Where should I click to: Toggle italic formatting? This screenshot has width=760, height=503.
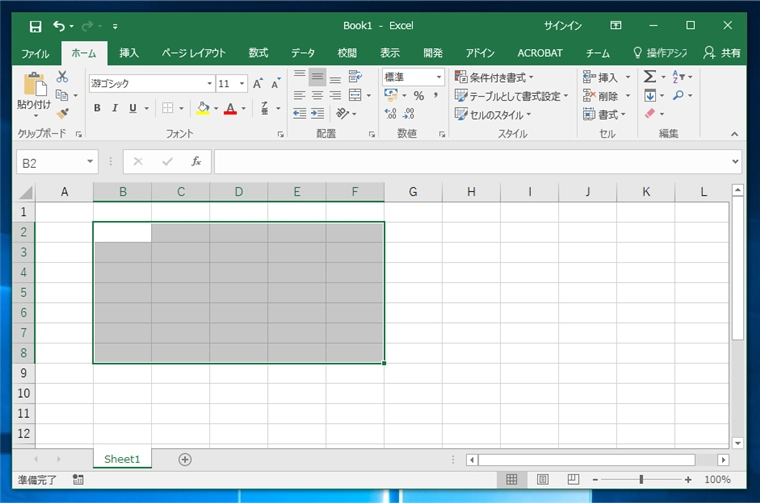[x=115, y=108]
